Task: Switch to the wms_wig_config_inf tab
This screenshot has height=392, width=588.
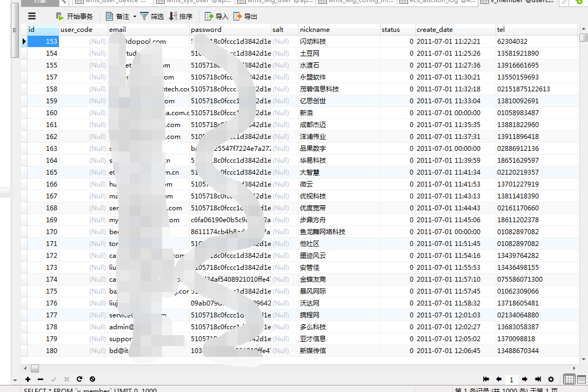Action: coord(357,2)
